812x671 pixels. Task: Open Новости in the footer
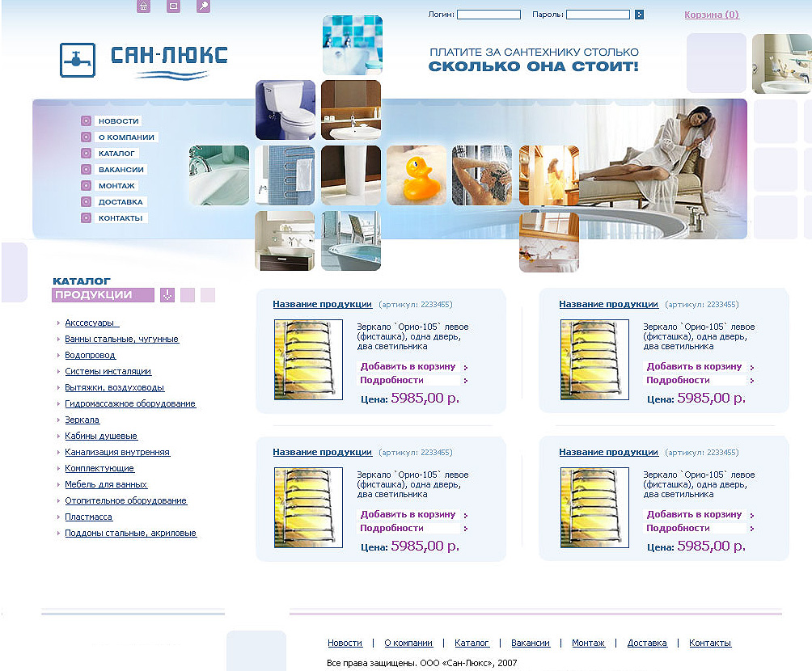point(345,643)
